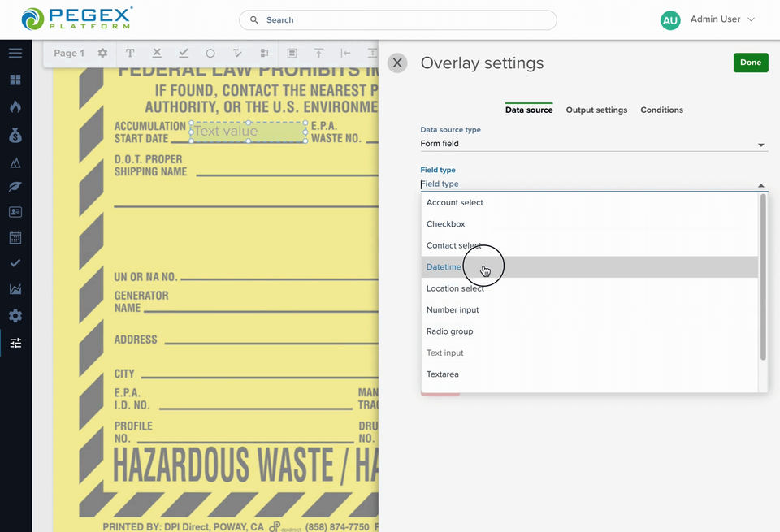Click the top Search field
This screenshot has width=780, height=532.
coord(398,19)
